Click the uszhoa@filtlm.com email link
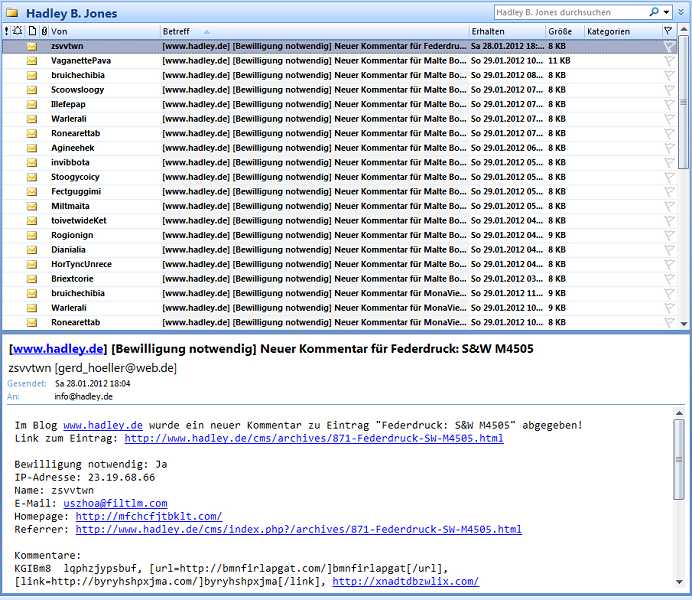Viewport: 692px width, 600px height. [x=115, y=503]
